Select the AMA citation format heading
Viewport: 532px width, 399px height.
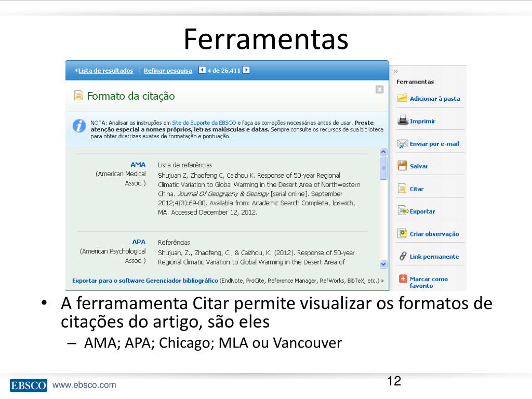click(138, 165)
